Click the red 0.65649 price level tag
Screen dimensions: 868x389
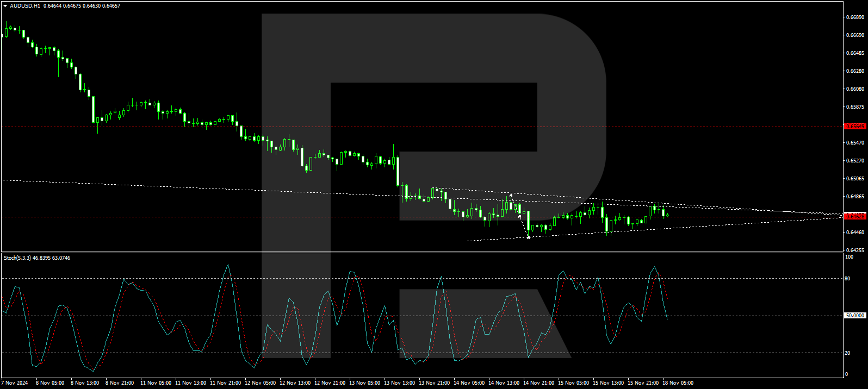tap(855, 126)
